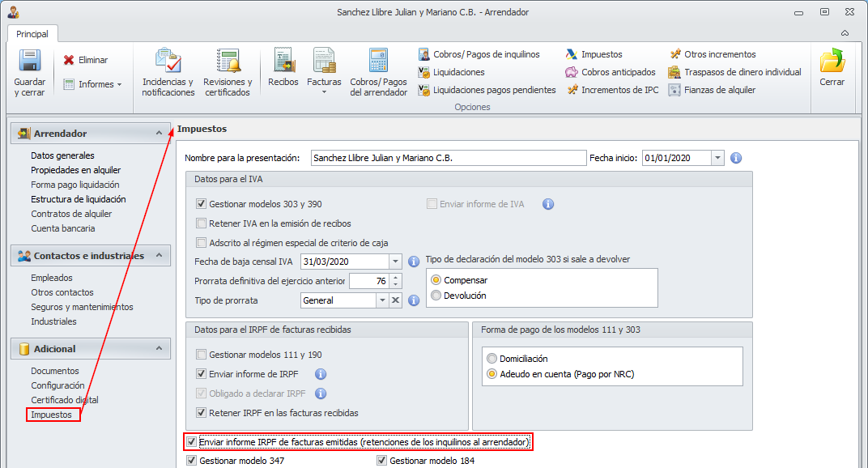
Task: Open Fecha inicio date dropdown
Action: tap(717, 158)
